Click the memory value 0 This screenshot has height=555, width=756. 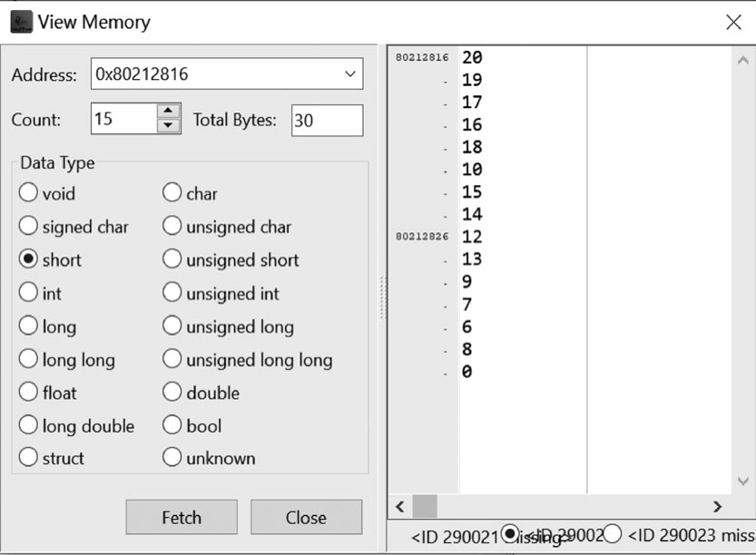click(x=466, y=372)
